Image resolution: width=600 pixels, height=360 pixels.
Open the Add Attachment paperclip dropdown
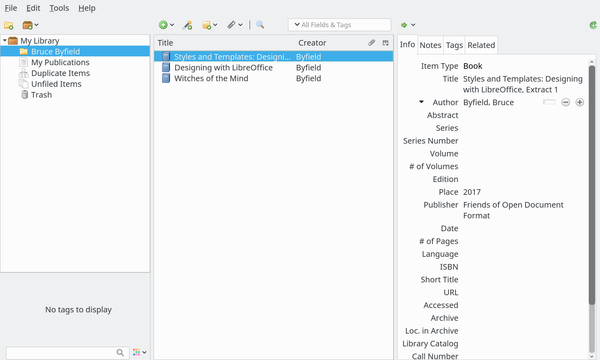pos(235,25)
